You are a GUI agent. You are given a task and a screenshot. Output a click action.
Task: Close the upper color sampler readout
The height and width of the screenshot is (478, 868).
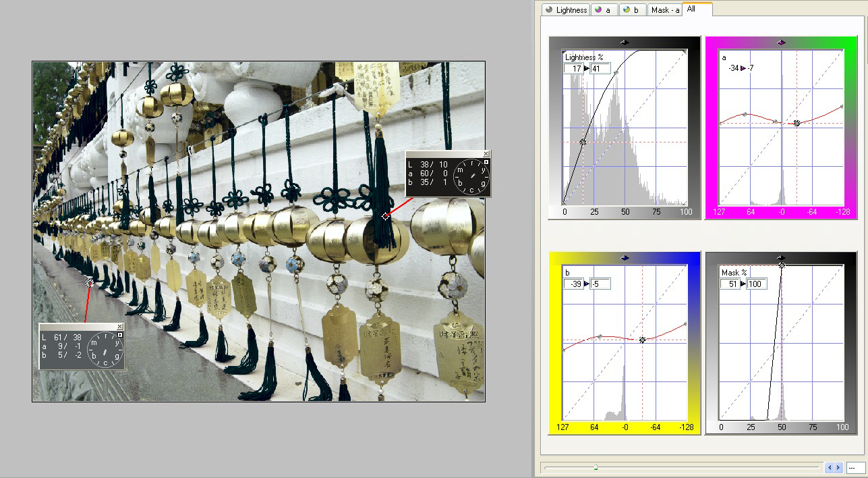coord(486,154)
